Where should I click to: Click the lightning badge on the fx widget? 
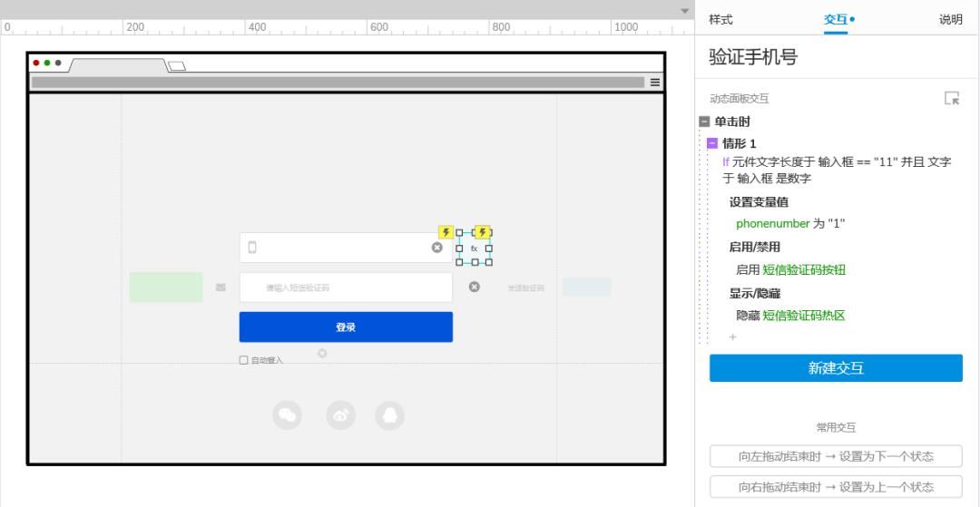click(x=483, y=232)
